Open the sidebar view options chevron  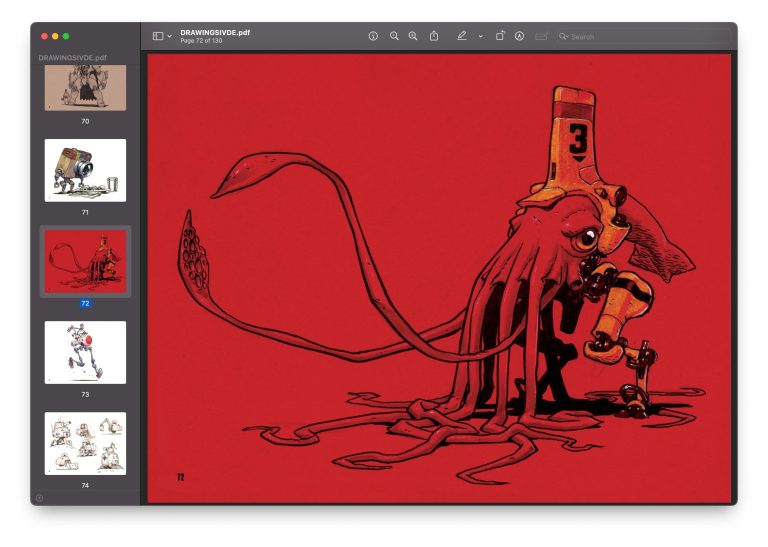pyautogui.click(x=169, y=36)
